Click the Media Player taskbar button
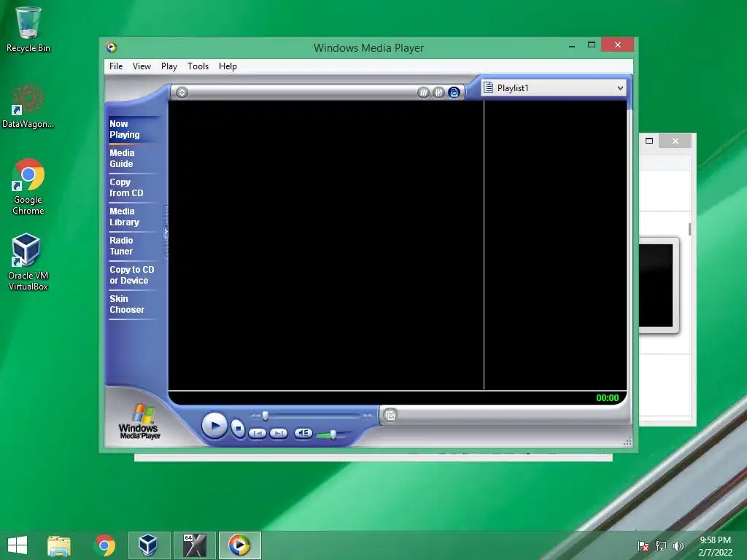747x560 pixels. tap(239, 545)
